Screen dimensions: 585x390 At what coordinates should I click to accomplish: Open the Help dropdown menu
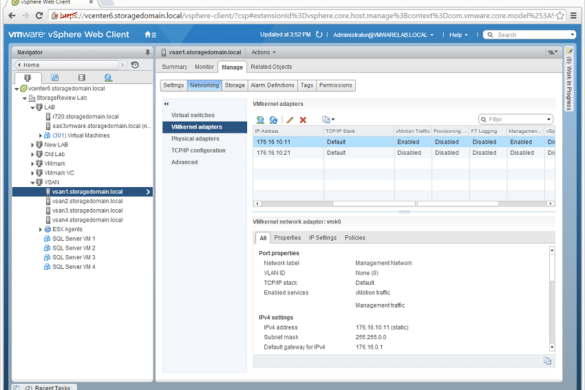pyautogui.click(x=458, y=35)
